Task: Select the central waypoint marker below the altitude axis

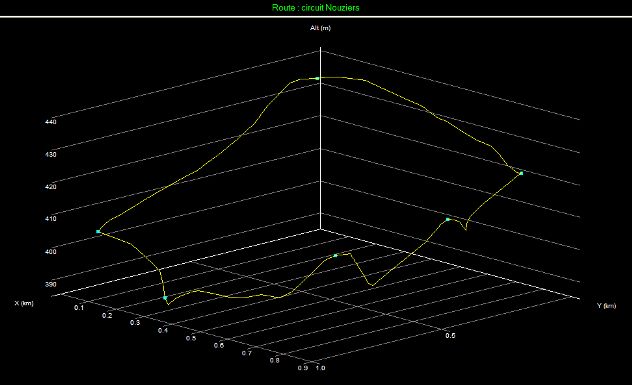Action: pos(335,255)
